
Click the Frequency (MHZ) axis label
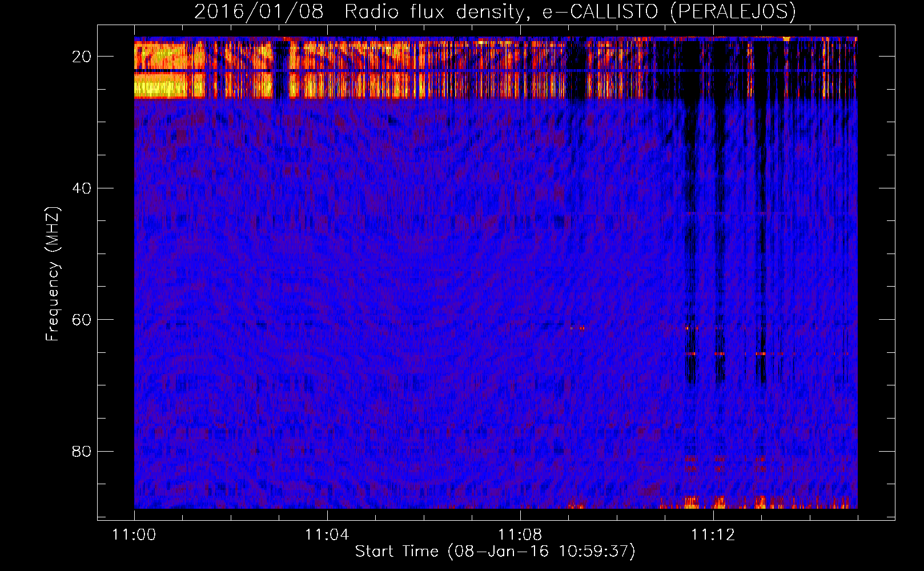[53, 274]
